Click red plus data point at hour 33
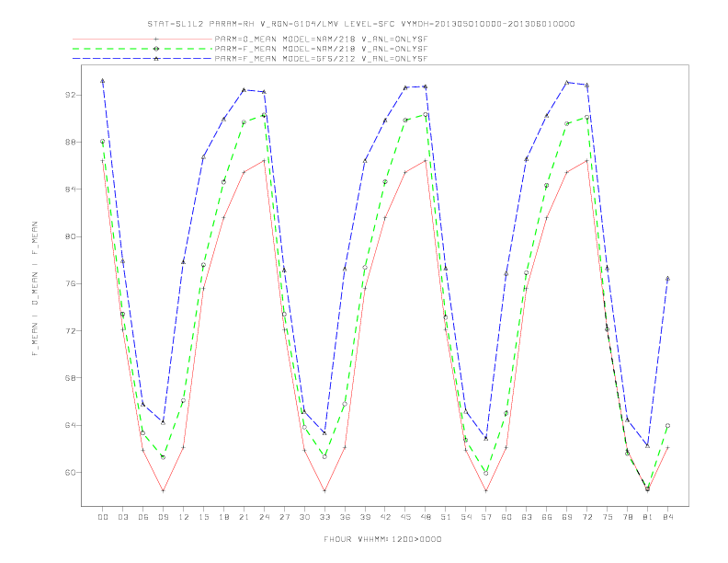Screen dimensions: 728x563 click(x=324, y=490)
